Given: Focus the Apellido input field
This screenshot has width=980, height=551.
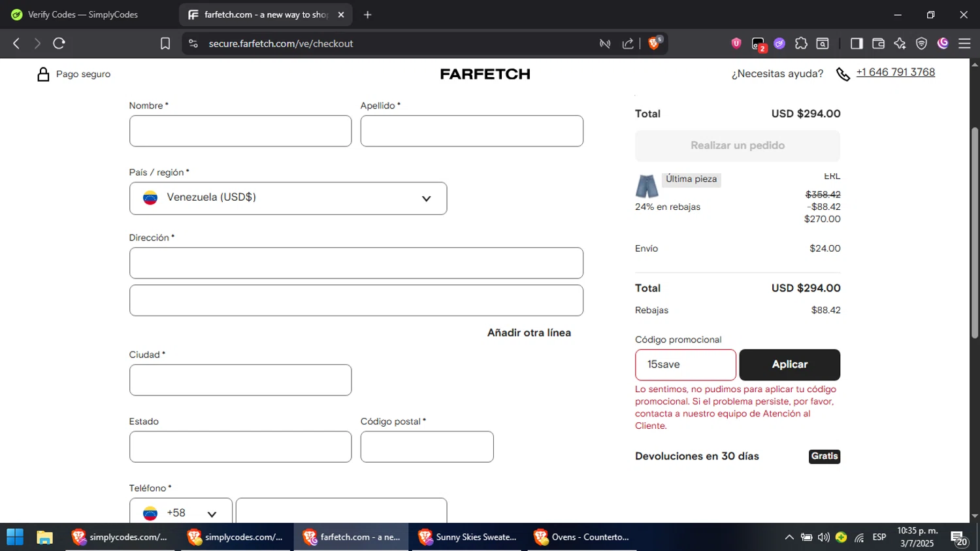Looking at the screenshot, I should [472, 131].
